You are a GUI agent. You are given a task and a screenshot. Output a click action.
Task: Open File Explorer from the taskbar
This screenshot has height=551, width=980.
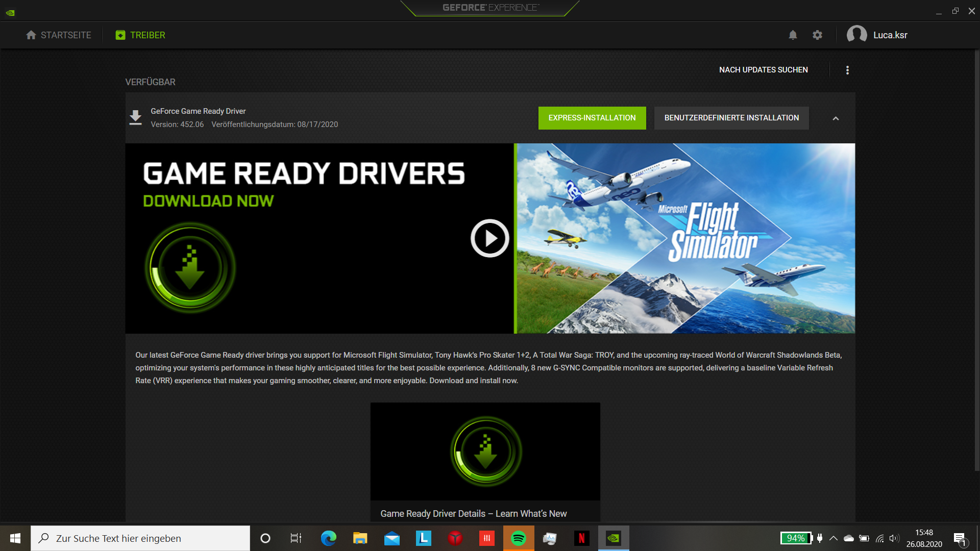click(360, 538)
